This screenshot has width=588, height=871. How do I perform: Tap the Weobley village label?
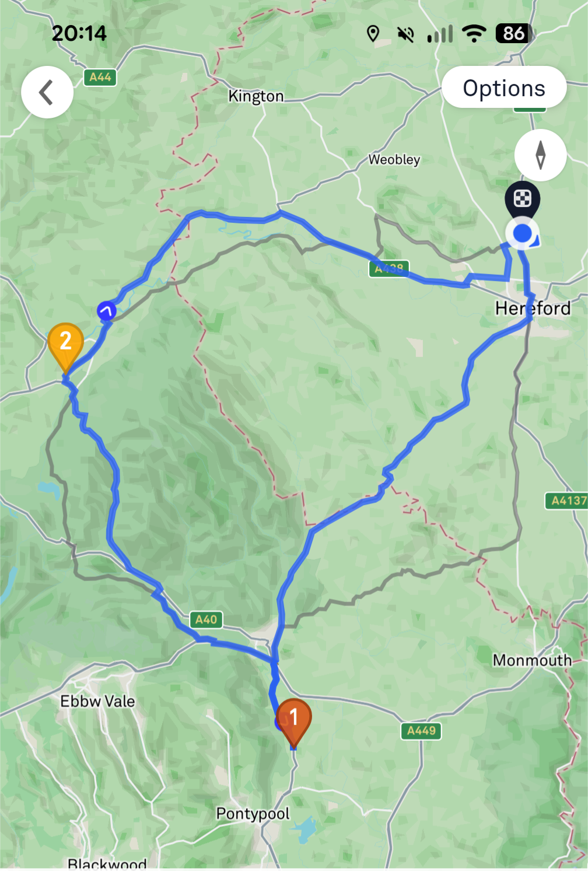point(394,160)
